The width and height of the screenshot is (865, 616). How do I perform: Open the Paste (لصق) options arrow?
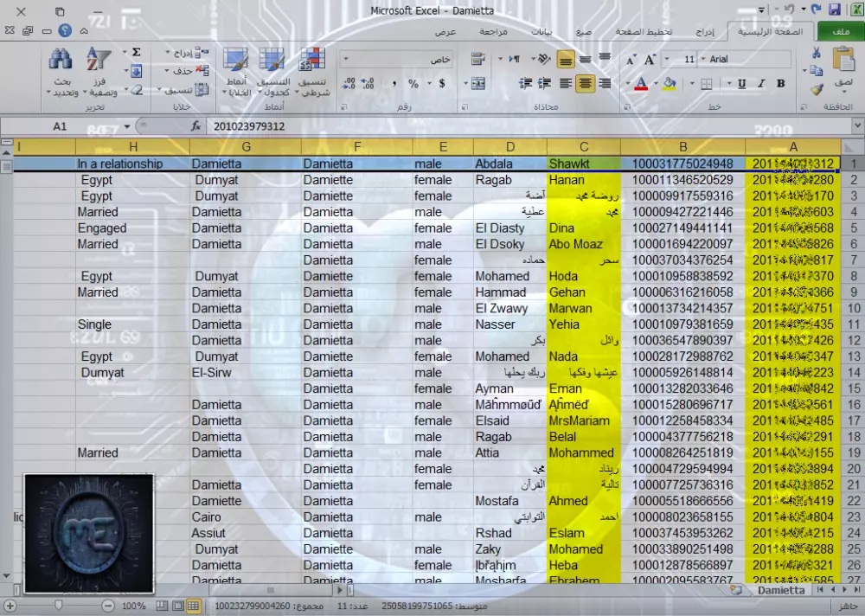(843, 91)
